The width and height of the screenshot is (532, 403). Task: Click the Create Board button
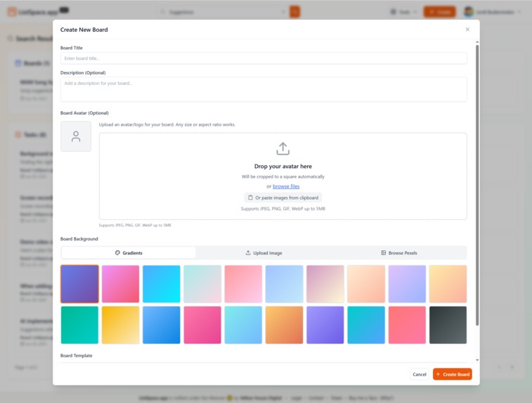click(x=453, y=374)
